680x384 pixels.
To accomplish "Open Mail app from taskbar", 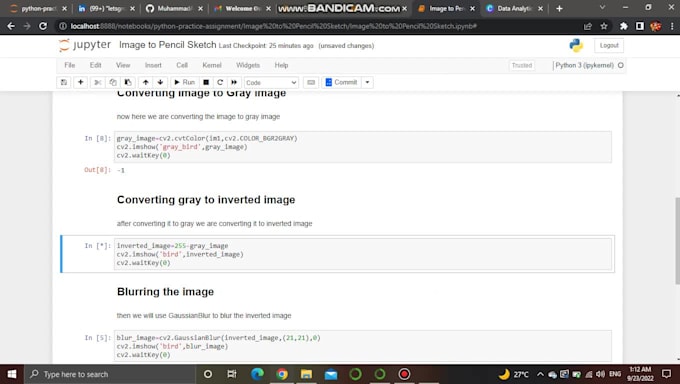I will pos(331,374).
